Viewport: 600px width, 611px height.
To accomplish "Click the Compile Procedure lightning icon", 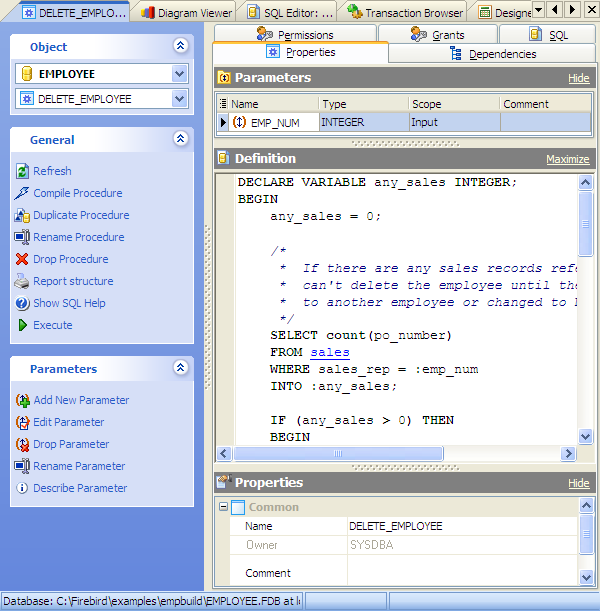I will [x=21, y=193].
